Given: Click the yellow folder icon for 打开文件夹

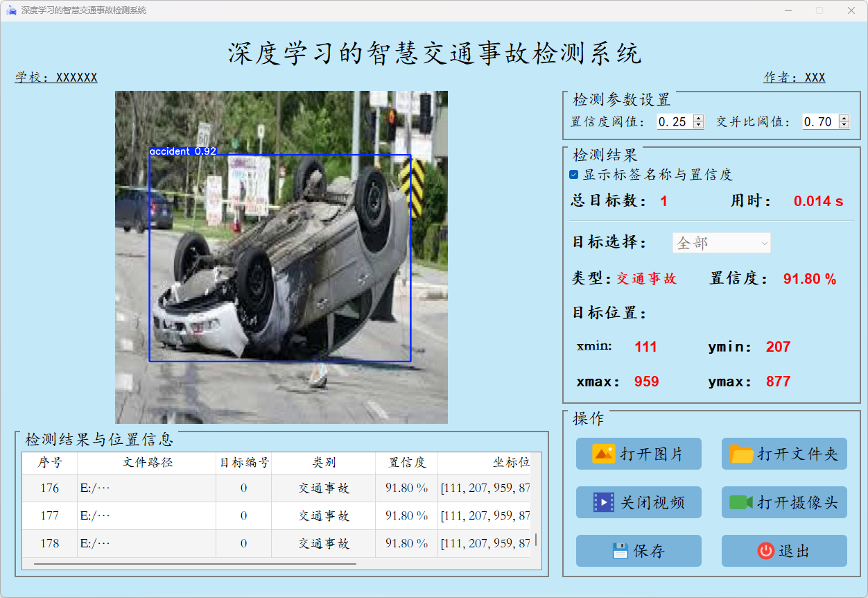Looking at the screenshot, I should (741, 454).
